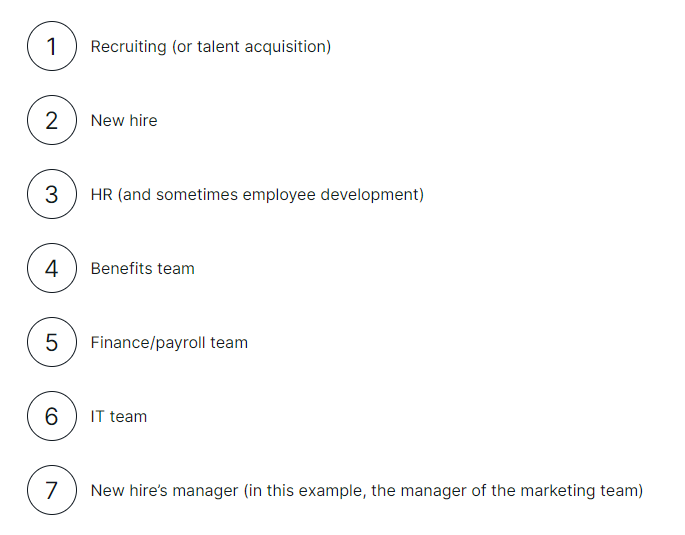Click the circled number 2 icon
The height and width of the screenshot is (535, 685).
tap(52, 120)
